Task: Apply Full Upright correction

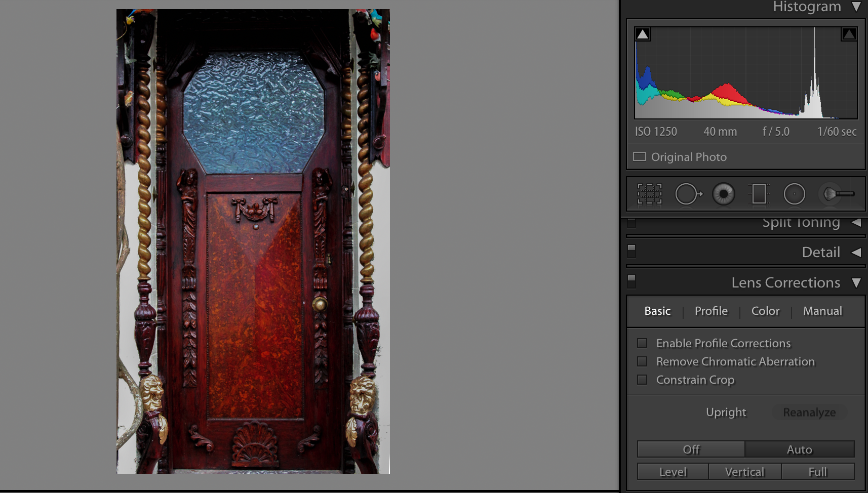Action: tap(817, 472)
